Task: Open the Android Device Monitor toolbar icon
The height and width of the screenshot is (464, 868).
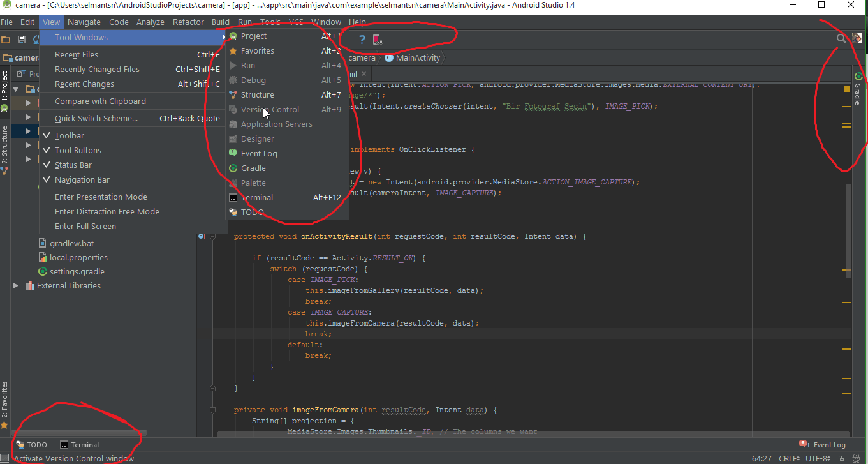Action: [x=378, y=40]
